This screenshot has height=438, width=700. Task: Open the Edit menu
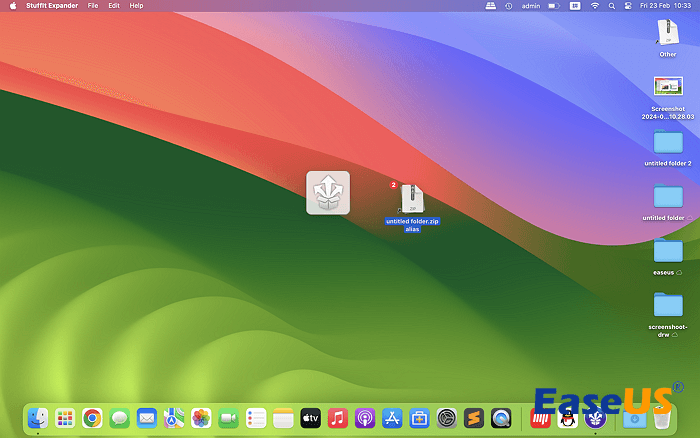114,6
